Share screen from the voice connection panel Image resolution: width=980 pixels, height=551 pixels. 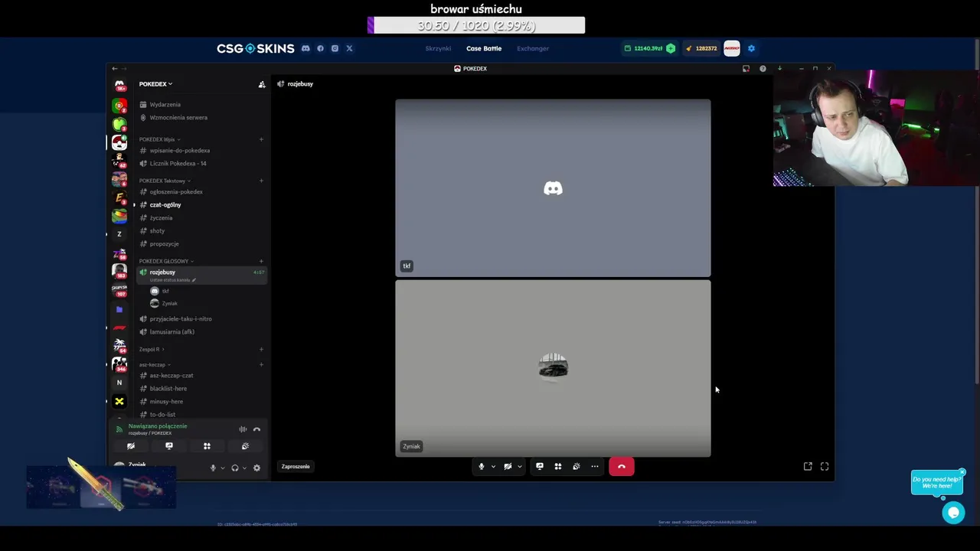click(x=169, y=446)
